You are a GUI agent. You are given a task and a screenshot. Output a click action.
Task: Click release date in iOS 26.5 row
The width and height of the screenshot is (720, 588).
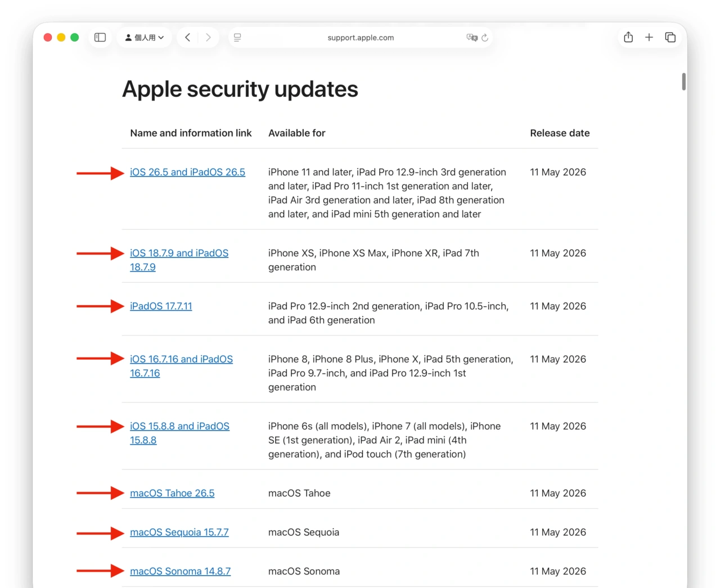(x=558, y=172)
